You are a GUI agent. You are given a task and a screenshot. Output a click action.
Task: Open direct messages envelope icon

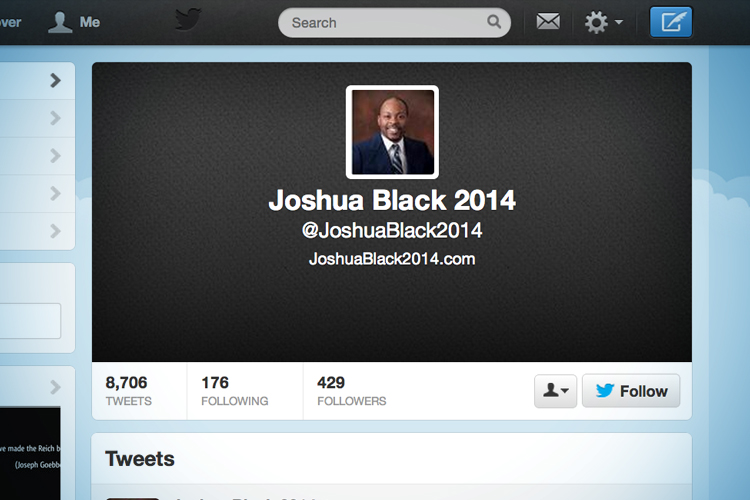(x=548, y=22)
